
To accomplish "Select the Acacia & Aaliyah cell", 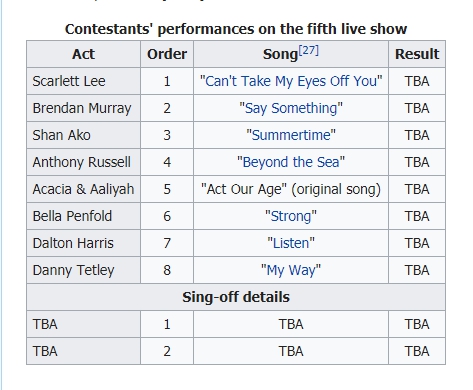I will point(84,189).
